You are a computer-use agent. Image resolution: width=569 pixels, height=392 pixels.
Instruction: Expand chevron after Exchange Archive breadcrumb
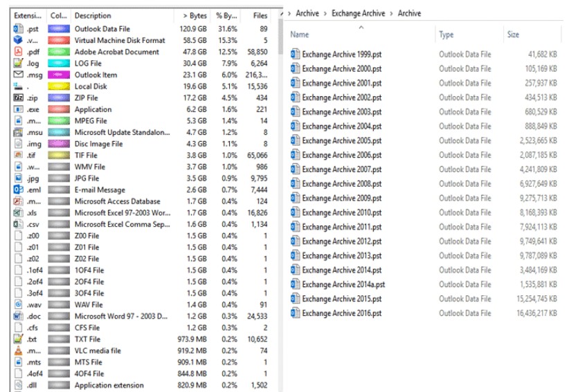click(x=391, y=14)
